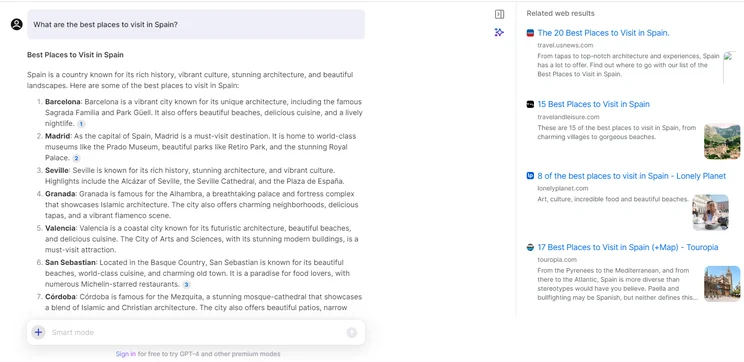Click the Sign in link below the input
744x362 pixels.
point(126,354)
